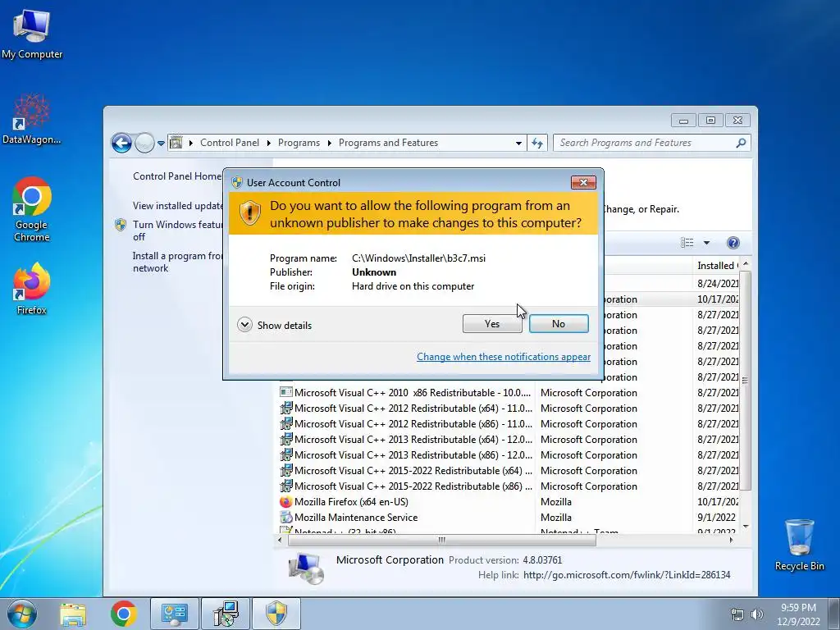The width and height of the screenshot is (840, 630).
Task: Click the horizontal scrollbar left arrow
Action: [x=280, y=540]
